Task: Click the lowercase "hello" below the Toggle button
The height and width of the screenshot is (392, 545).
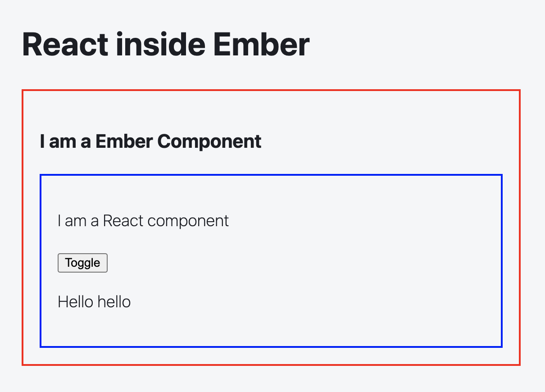Action: point(114,301)
